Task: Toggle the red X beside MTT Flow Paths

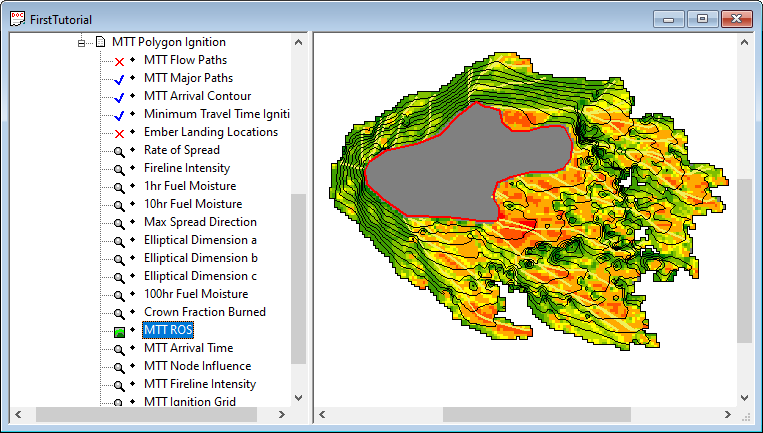Action: point(119,61)
